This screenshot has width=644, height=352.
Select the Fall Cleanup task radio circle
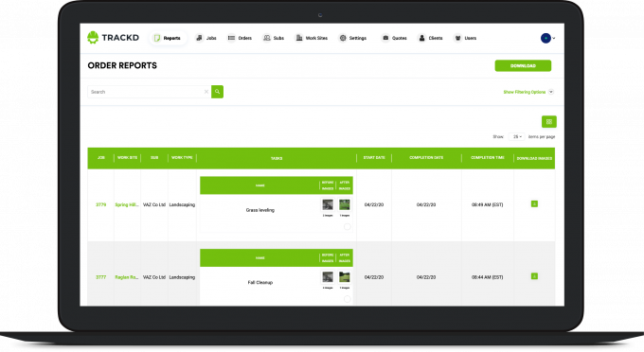tap(347, 299)
